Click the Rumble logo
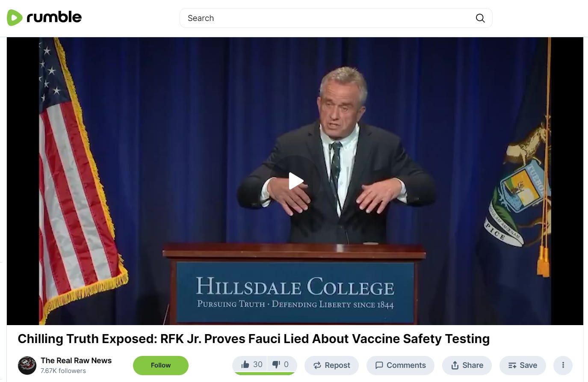Screen dimensions: 588x382 [44, 18]
